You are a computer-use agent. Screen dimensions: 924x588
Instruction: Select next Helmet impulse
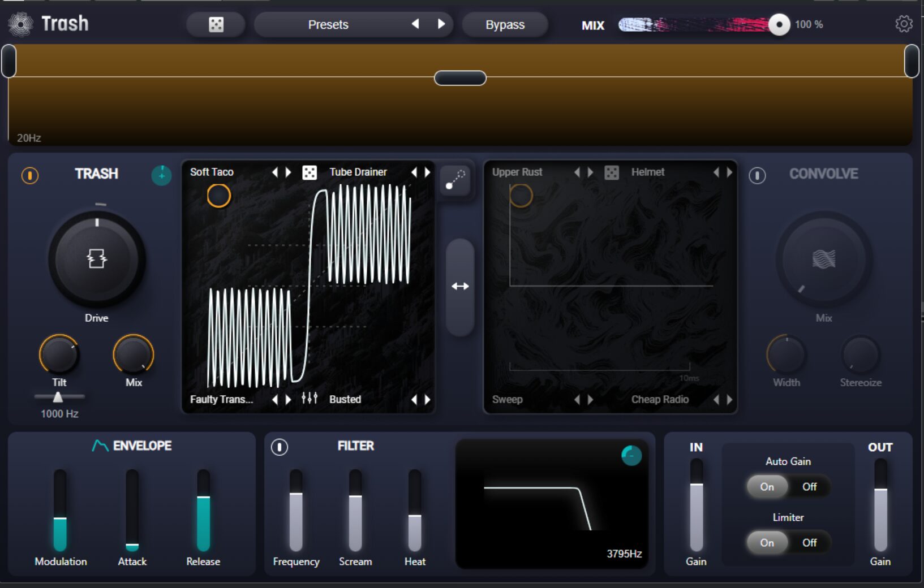pos(730,172)
